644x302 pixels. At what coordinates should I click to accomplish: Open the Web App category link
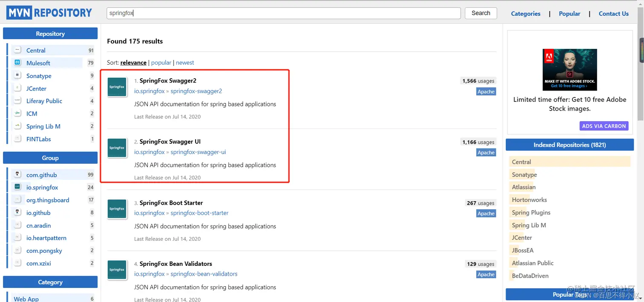click(x=26, y=299)
